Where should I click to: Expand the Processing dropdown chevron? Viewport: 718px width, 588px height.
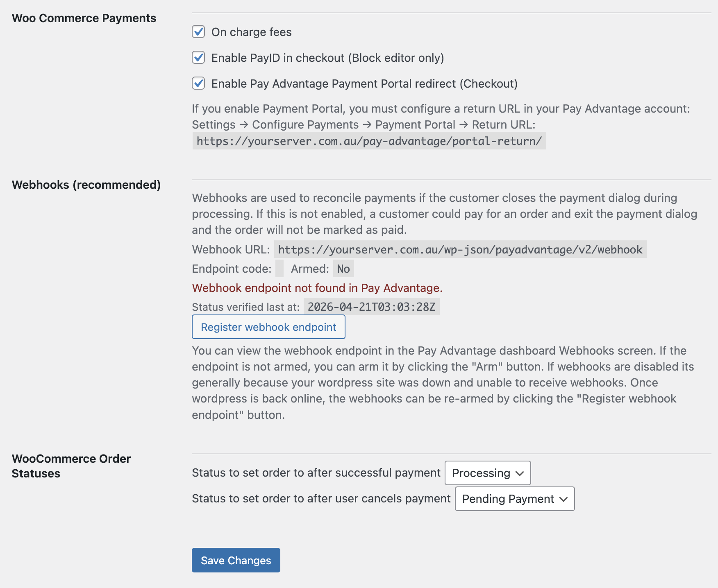(519, 474)
